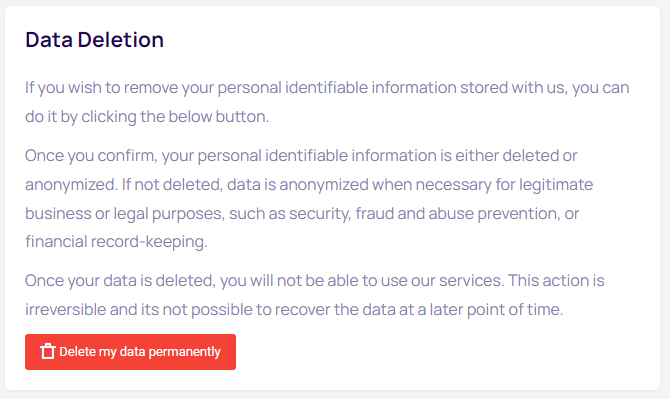This screenshot has width=670, height=399.
Task: Click the line starting 'business or legal purposes'
Action: coord(302,214)
